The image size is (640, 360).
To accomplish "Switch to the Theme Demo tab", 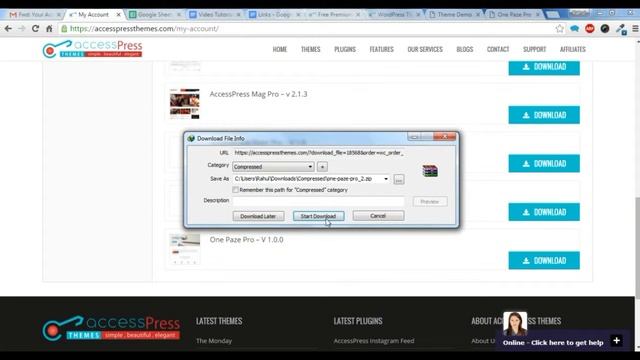I will (x=455, y=14).
